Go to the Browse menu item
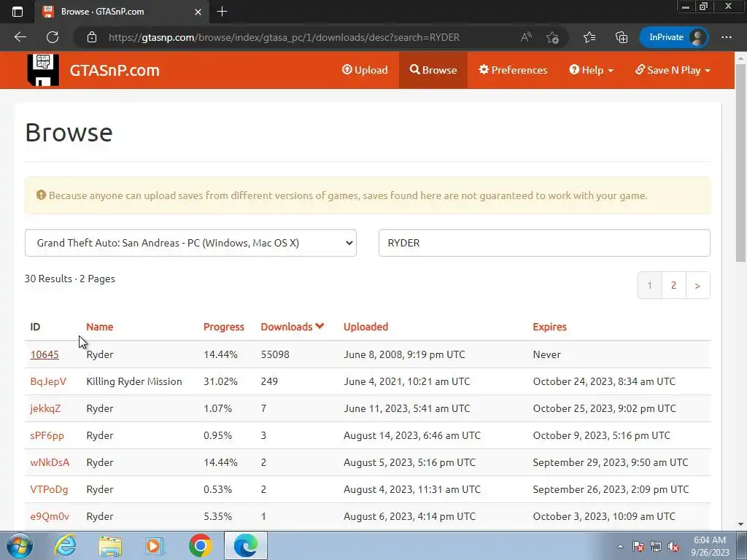 tap(433, 70)
